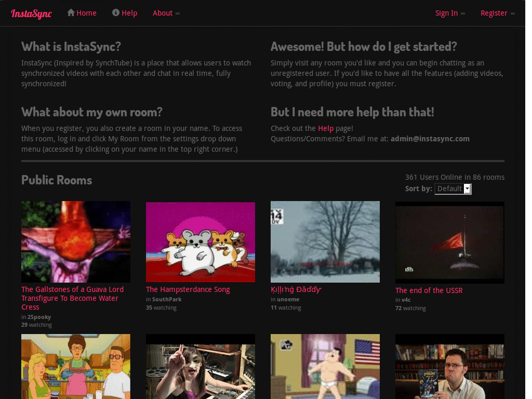Click the Home house icon
The image size is (532, 399).
(71, 12)
